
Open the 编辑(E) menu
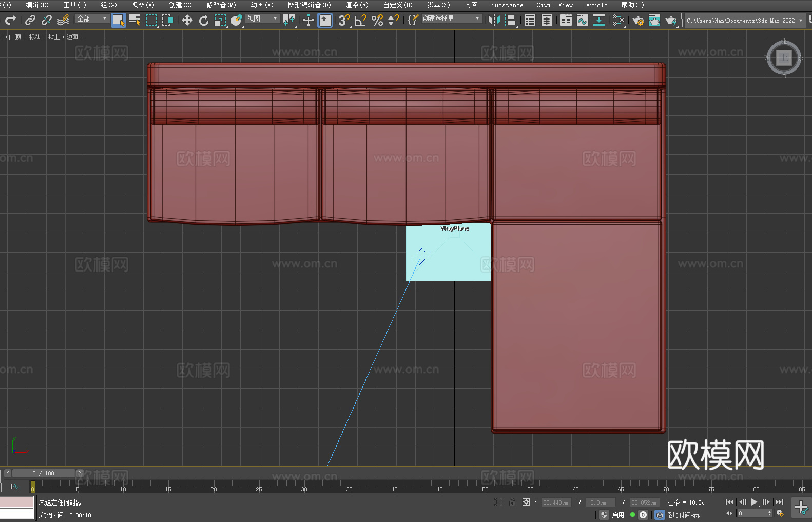pyautogui.click(x=37, y=5)
